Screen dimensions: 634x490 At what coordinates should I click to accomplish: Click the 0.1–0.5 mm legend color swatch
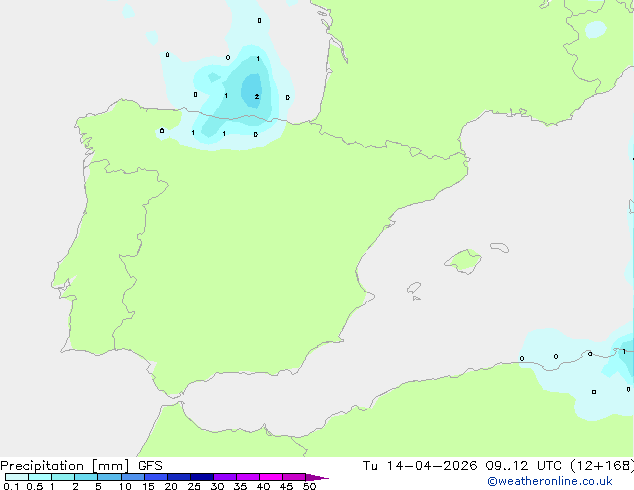tap(17, 477)
